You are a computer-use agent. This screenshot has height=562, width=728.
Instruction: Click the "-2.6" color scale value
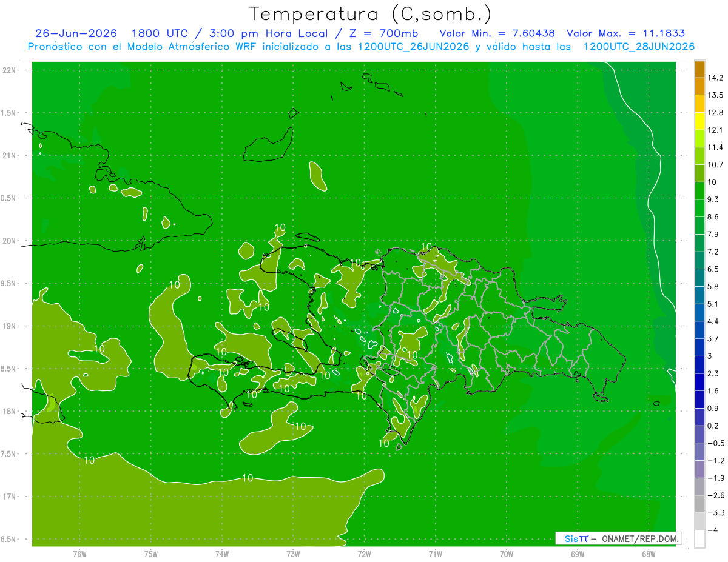(x=716, y=496)
